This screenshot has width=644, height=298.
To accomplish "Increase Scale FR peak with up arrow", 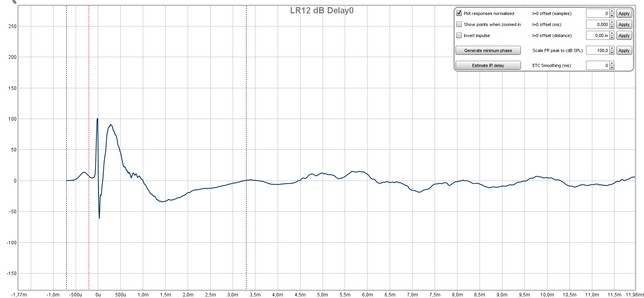I will (612, 48).
